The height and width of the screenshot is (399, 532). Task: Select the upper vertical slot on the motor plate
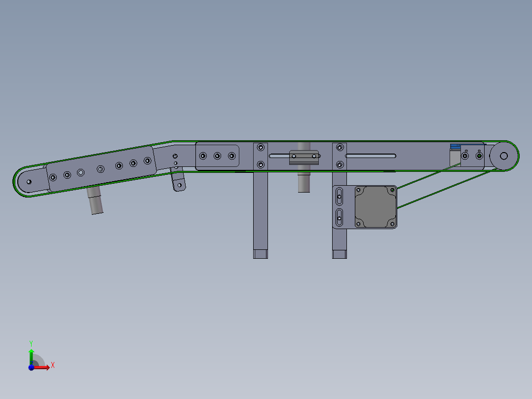pos(339,196)
